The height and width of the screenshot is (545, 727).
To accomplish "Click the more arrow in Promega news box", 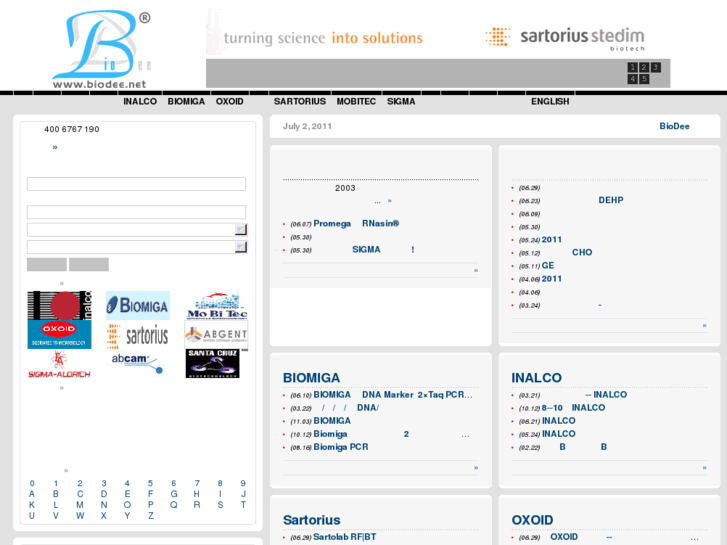I will point(476,270).
